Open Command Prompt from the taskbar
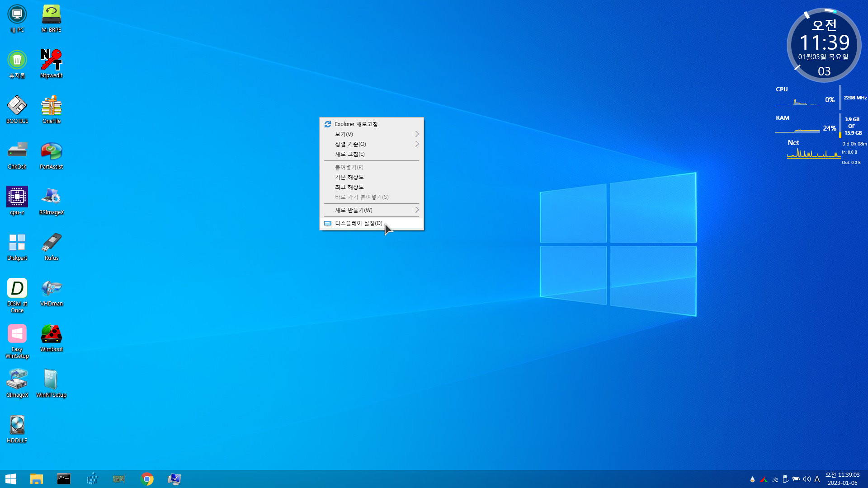Screen dimensions: 868x488 pos(64,479)
